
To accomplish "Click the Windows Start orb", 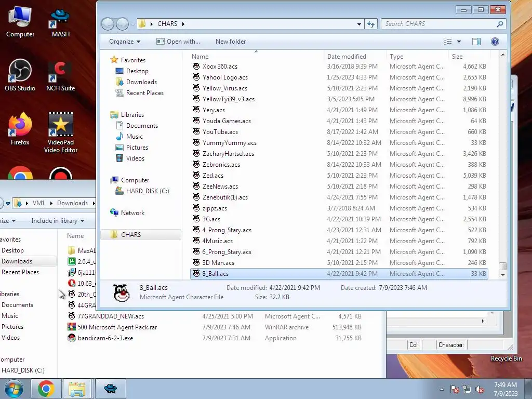I will [x=14, y=389].
